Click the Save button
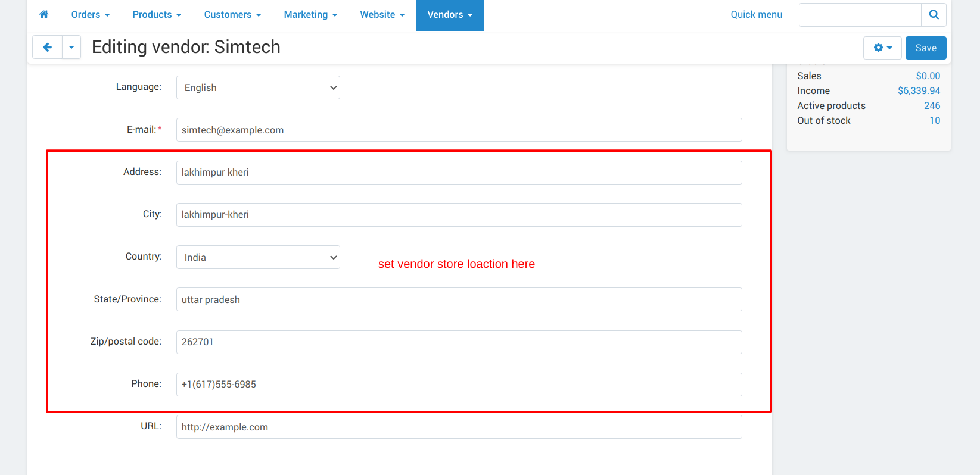The width and height of the screenshot is (980, 475). pyautogui.click(x=926, y=48)
